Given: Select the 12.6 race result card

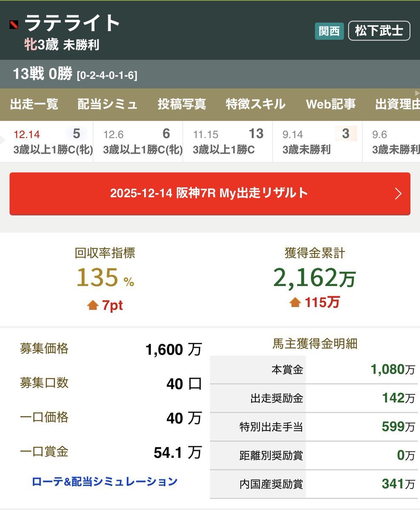Looking at the screenshot, I should coord(138,142).
